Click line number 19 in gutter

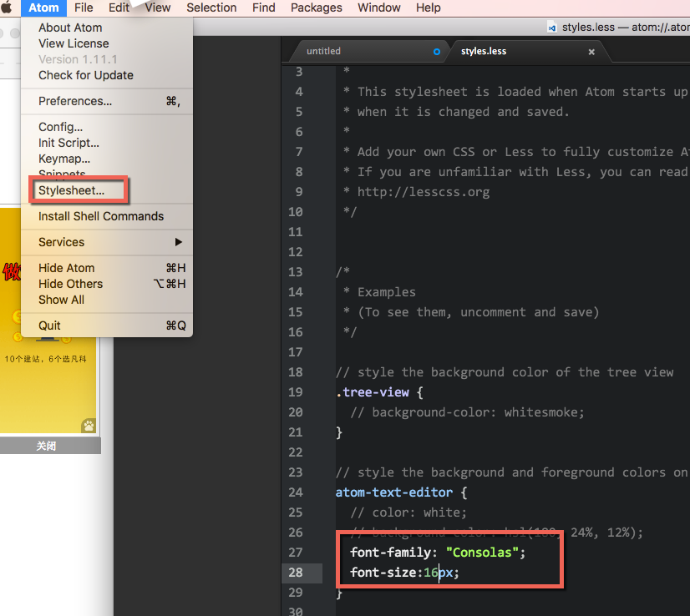[295, 392]
